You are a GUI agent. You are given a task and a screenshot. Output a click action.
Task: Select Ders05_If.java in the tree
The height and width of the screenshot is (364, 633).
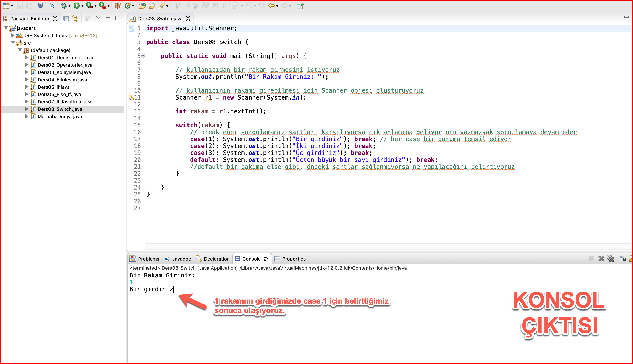point(53,87)
